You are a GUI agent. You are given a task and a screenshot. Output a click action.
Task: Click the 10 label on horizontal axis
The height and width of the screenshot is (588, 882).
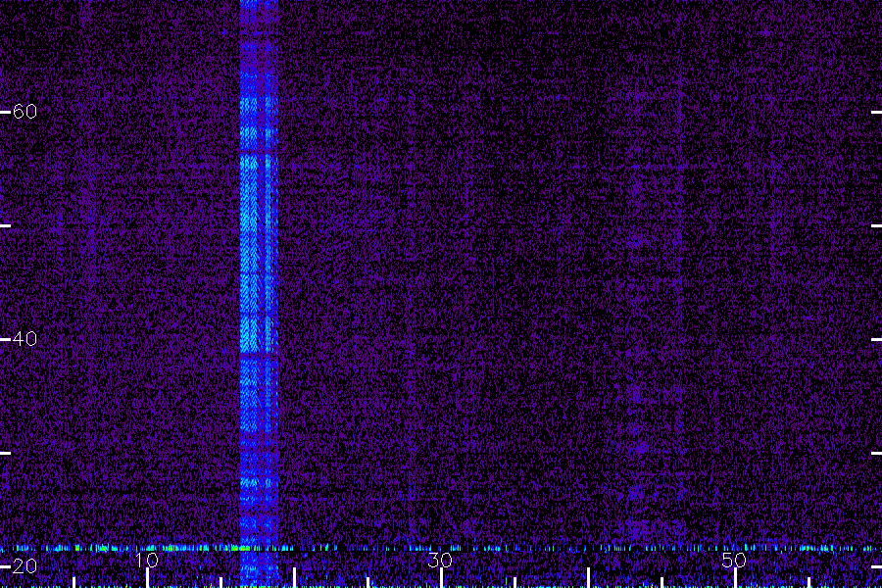pos(147,560)
